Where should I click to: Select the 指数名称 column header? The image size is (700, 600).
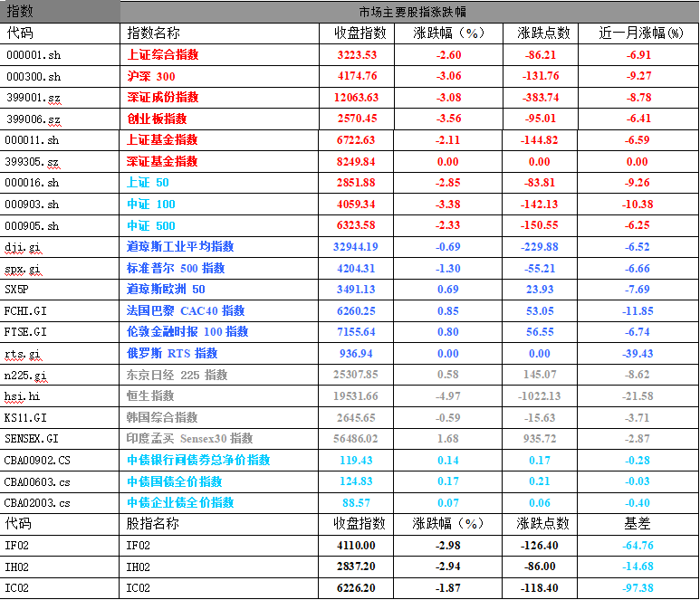coord(152,33)
